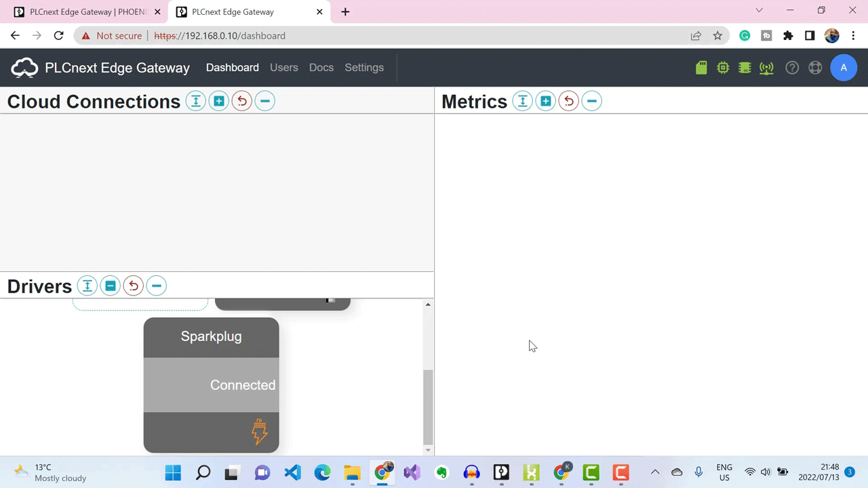Expand Cloud Connections with the plus icon

219,101
